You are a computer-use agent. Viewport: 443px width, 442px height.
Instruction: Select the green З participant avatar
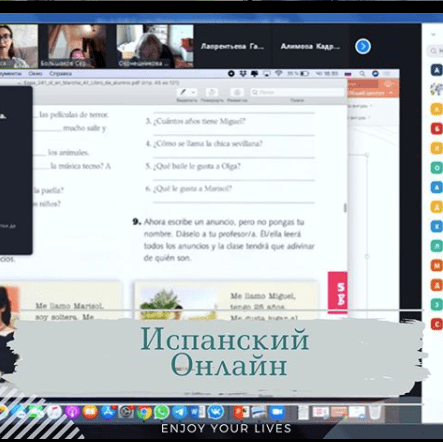click(436, 304)
